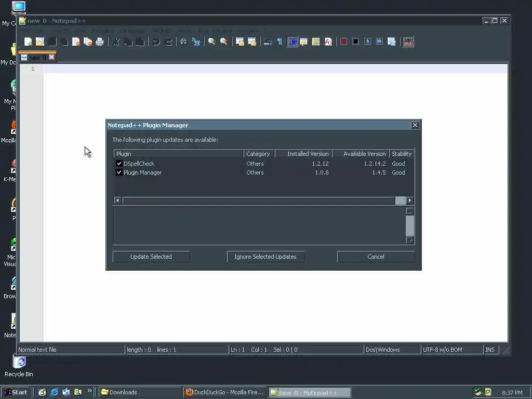Toggle synchronized vertical scrolling icon
This screenshot has height=399, width=532.
(240, 42)
